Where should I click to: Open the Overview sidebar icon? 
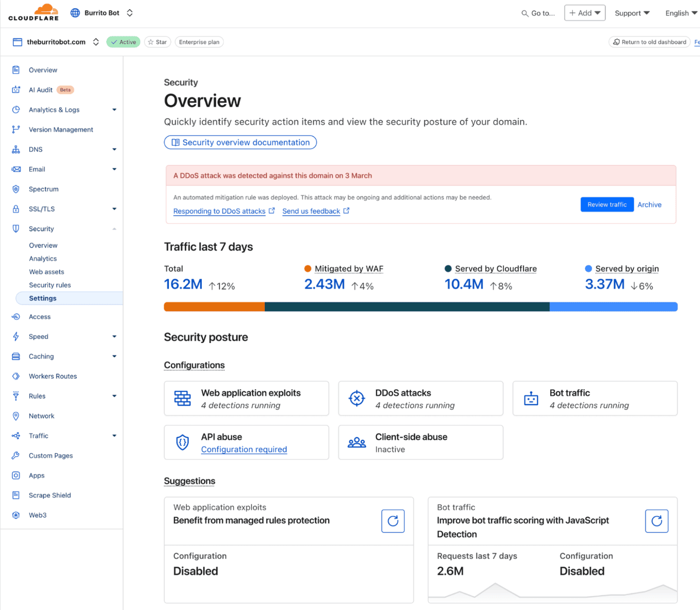pos(16,70)
